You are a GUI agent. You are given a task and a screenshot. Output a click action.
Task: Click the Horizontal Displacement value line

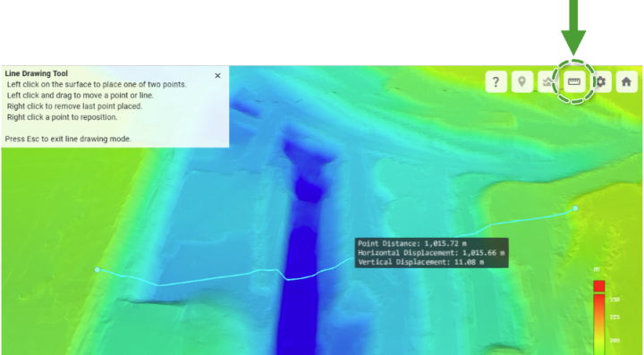click(x=431, y=253)
